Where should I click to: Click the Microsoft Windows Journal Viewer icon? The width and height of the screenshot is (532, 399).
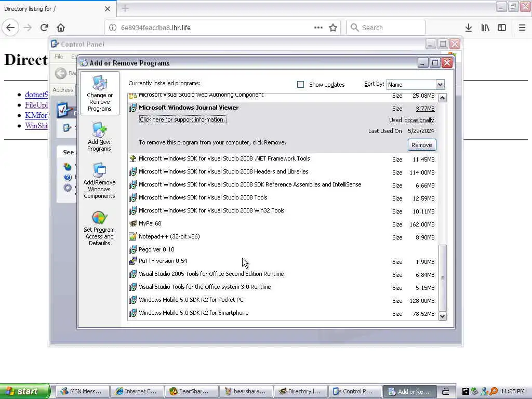click(x=133, y=108)
